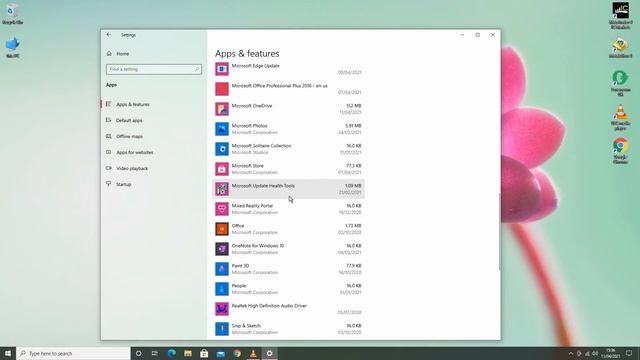Click the Microsoft Photos app icon
640x360 pixels.
[x=222, y=129]
